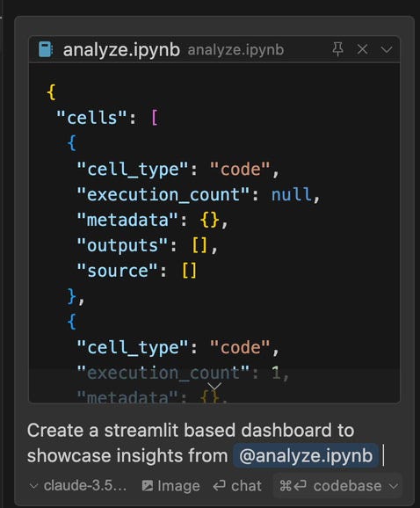Collapse the analyze.ipynb preview with header chevron
Screen dimensions: 420x508
387,50
